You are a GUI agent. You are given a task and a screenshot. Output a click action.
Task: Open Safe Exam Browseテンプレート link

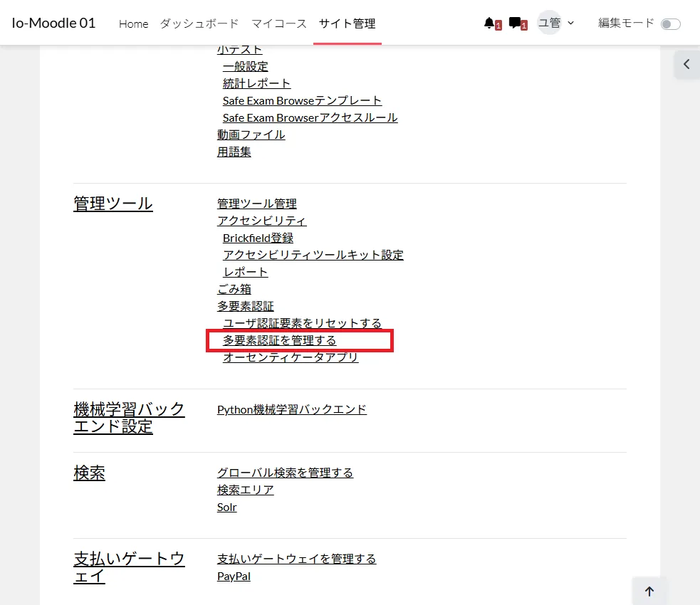(302, 101)
